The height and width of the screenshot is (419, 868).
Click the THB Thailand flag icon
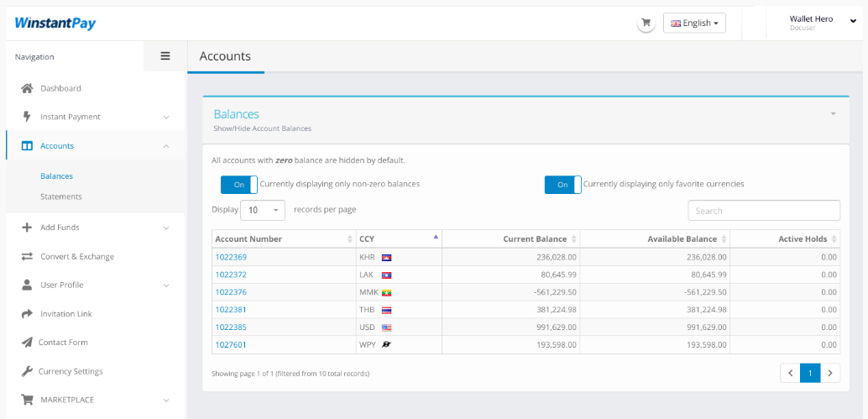click(386, 310)
